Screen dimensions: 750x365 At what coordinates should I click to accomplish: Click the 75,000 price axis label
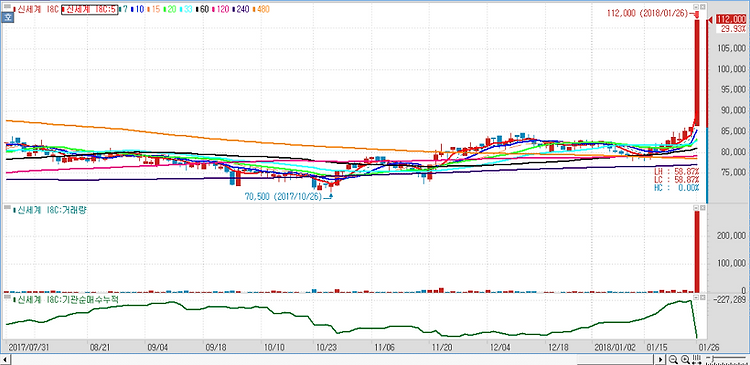(x=733, y=173)
